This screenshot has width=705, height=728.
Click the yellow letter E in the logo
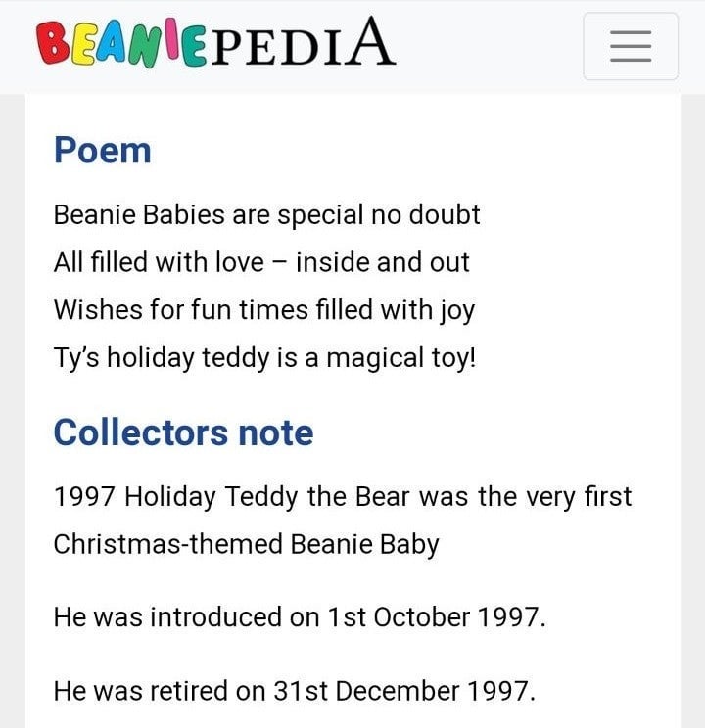click(x=84, y=45)
